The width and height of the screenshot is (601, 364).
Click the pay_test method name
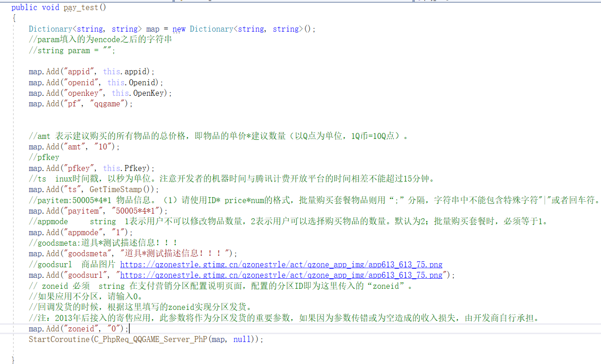[x=81, y=7]
